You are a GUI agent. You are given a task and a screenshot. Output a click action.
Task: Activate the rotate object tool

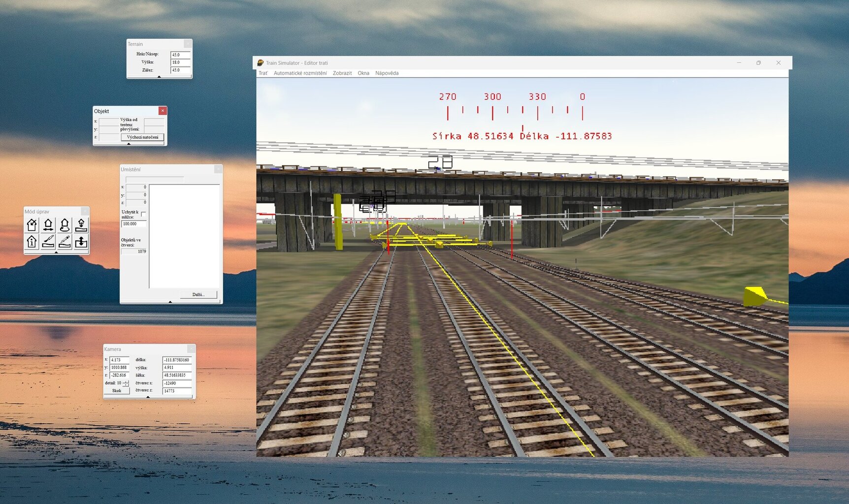pyautogui.click(x=65, y=225)
